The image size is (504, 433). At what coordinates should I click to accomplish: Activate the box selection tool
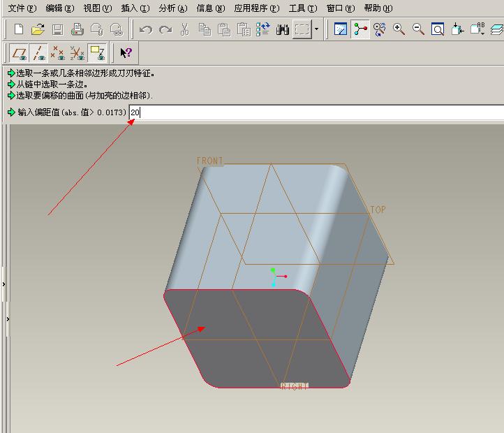pos(302,29)
